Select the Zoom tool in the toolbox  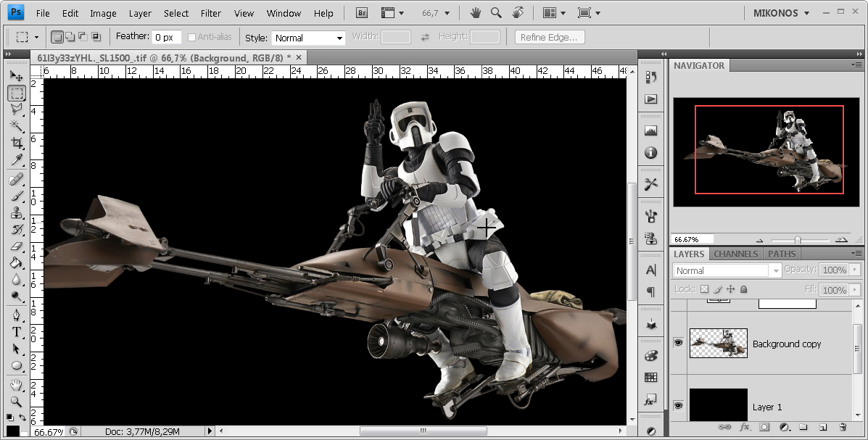(x=17, y=402)
